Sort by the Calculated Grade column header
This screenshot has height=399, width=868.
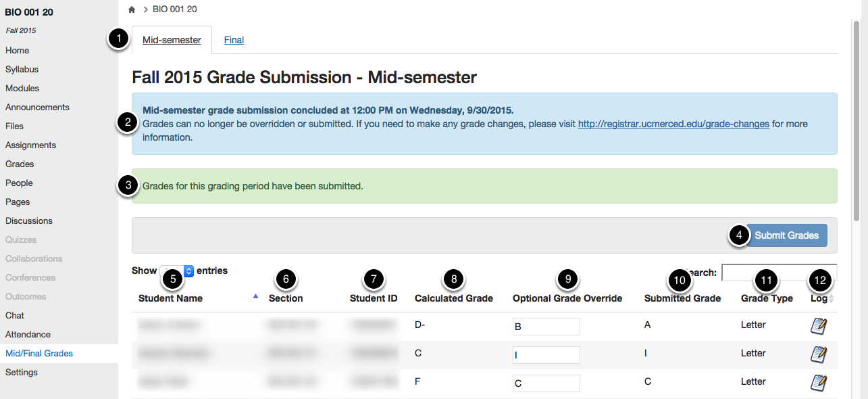coord(454,298)
